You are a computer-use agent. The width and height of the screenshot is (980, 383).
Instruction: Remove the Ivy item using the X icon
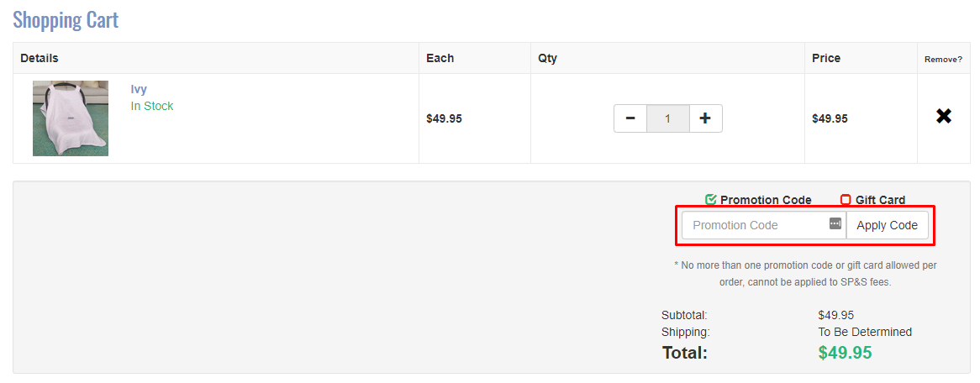pyautogui.click(x=943, y=117)
